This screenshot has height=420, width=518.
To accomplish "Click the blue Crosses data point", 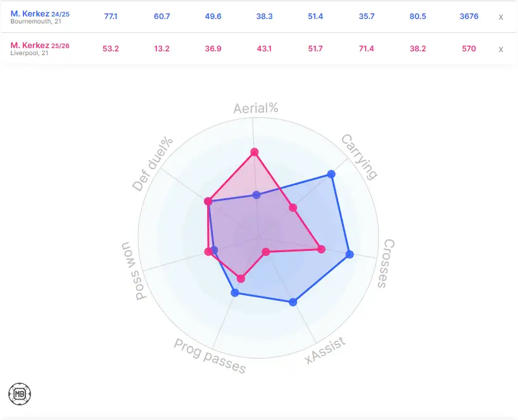I will (350, 255).
